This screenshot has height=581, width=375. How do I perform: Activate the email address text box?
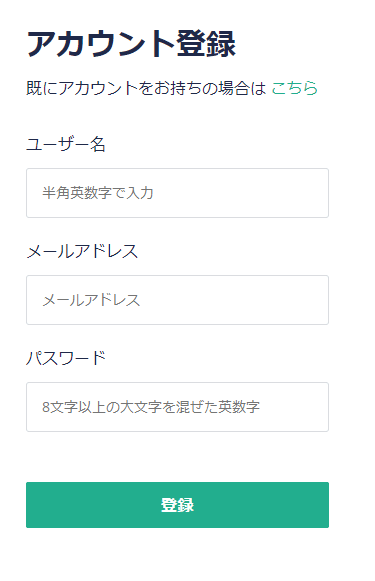(177, 300)
